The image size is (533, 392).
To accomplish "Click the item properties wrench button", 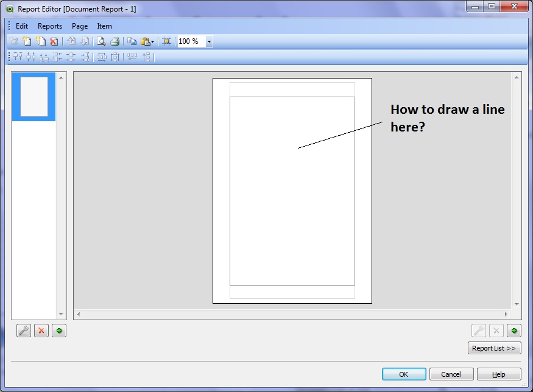I will [x=479, y=331].
